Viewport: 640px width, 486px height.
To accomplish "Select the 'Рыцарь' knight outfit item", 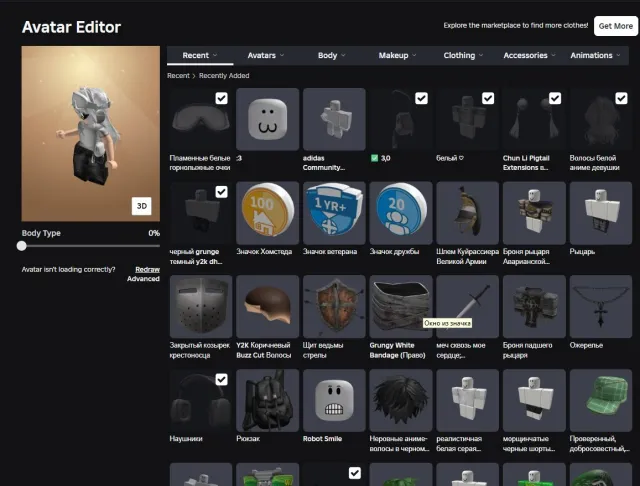I will 601,213.
